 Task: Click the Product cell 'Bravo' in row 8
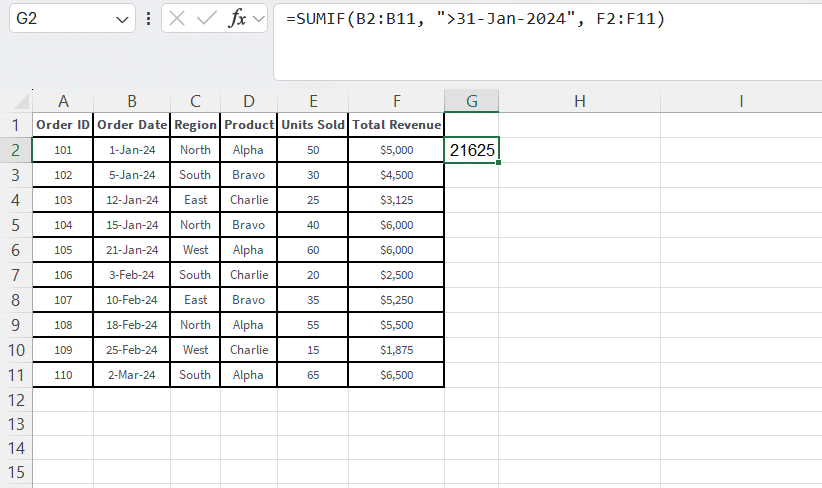(249, 300)
